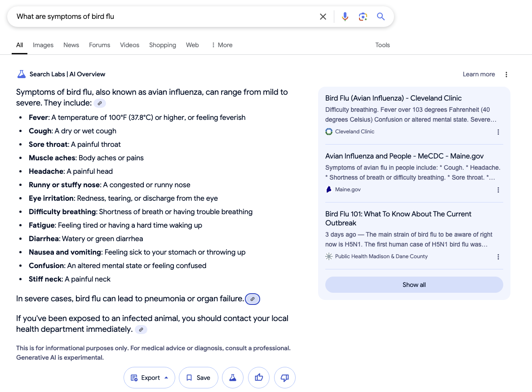532x392 pixels.
Task: Open the three-dot menu on the Maine.gov card
Action: [x=498, y=189]
